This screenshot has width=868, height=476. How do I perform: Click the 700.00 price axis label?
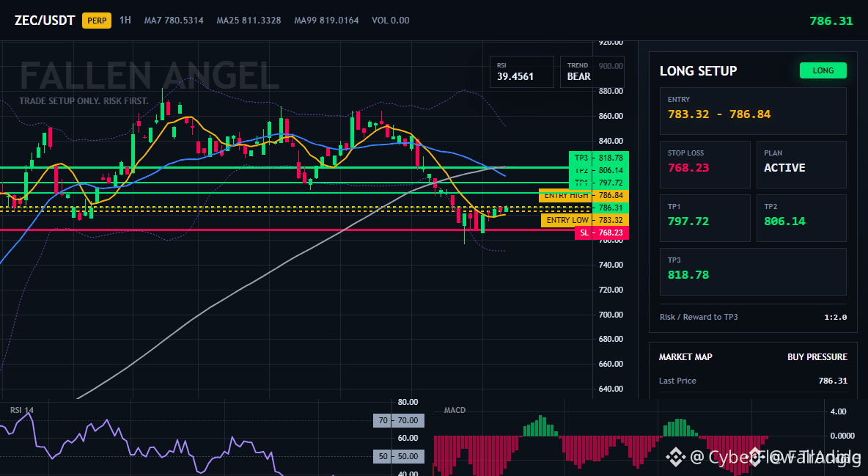[x=611, y=315]
